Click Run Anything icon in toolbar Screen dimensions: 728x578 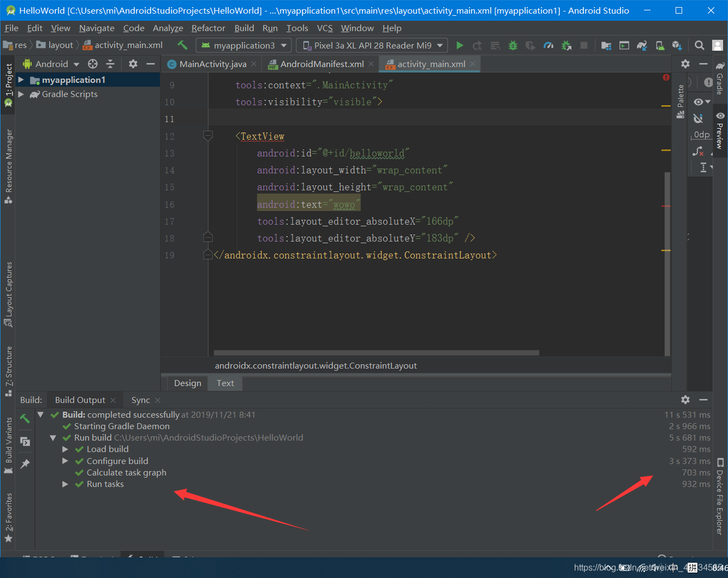point(624,45)
